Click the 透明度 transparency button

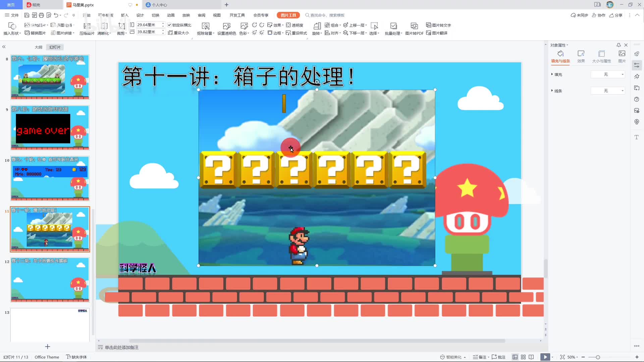click(294, 25)
